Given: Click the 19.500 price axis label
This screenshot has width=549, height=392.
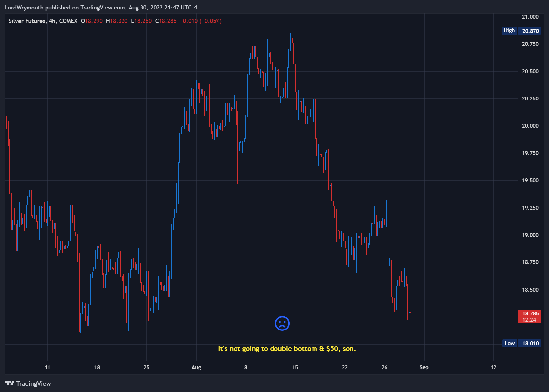Looking at the screenshot, I should (x=530, y=180).
